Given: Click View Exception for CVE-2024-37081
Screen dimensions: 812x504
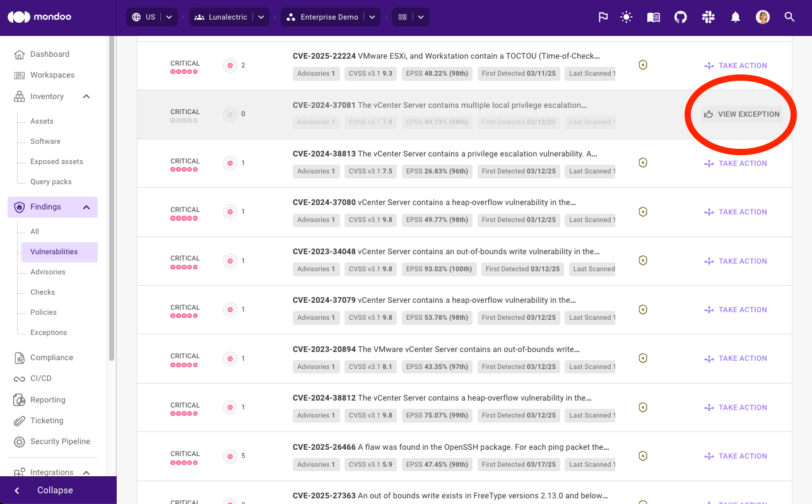Looking at the screenshot, I should [742, 114].
